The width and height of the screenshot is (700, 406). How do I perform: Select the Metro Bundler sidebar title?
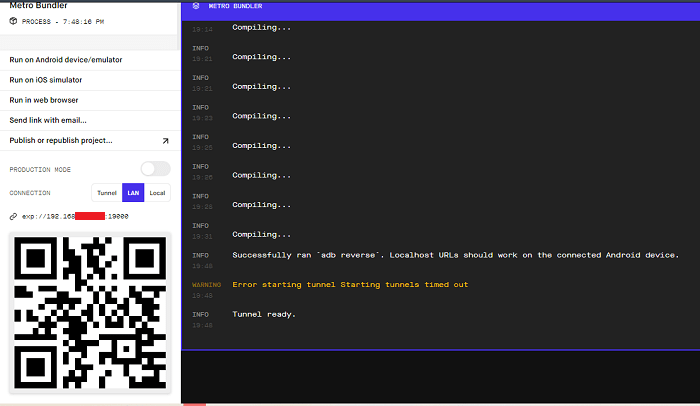(38, 5)
